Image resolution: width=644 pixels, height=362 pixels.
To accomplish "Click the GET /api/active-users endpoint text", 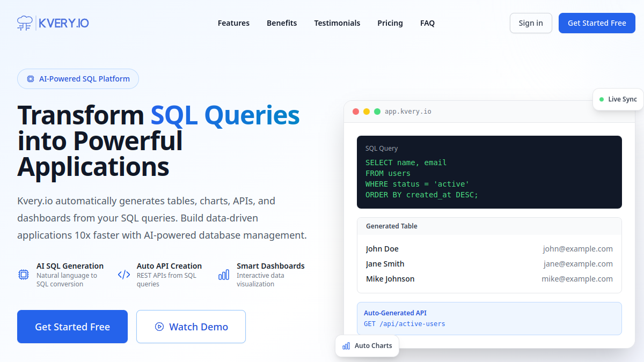I will click(405, 324).
